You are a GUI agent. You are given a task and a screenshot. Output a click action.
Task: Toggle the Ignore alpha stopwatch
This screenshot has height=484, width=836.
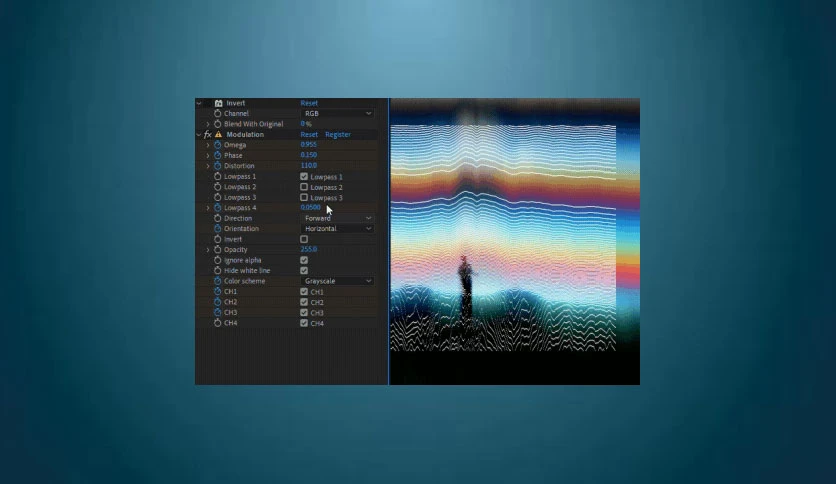tap(218, 260)
